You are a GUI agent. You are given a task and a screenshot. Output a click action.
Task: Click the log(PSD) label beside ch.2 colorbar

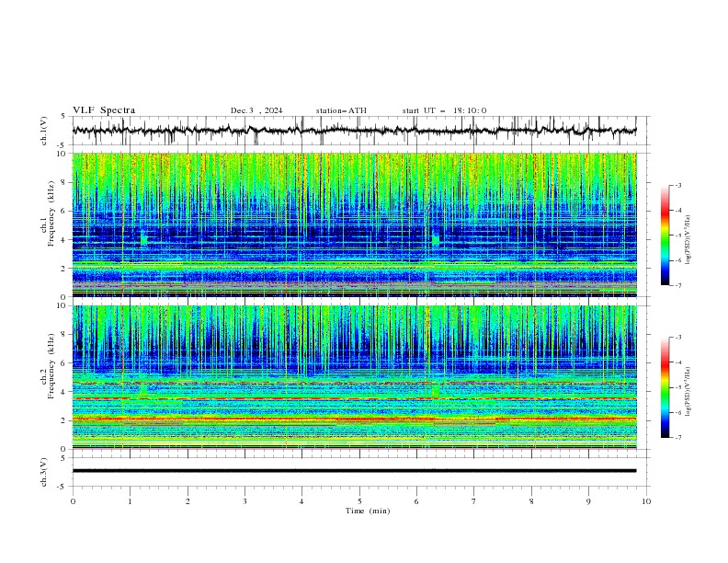pos(688,392)
